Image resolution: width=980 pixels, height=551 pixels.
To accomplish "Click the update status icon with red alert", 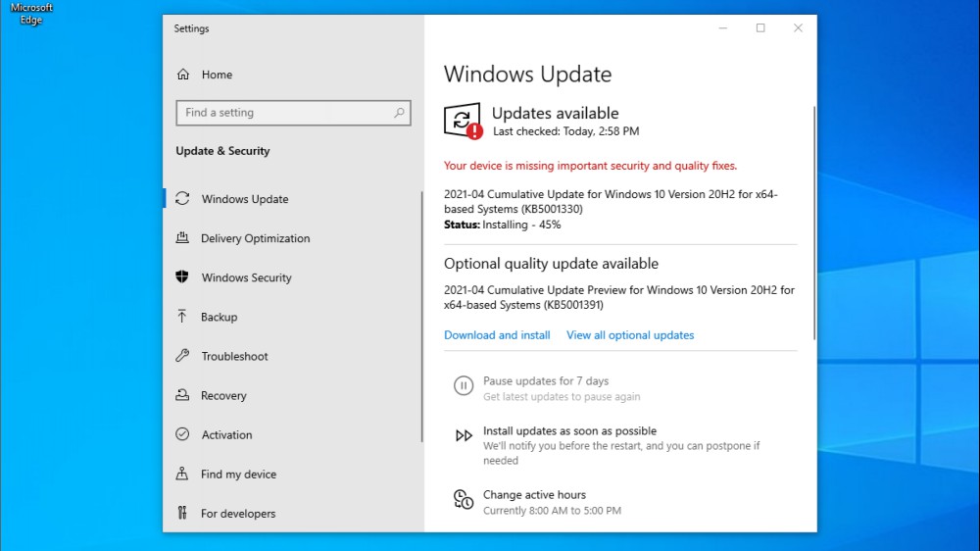I will click(464, 121).
